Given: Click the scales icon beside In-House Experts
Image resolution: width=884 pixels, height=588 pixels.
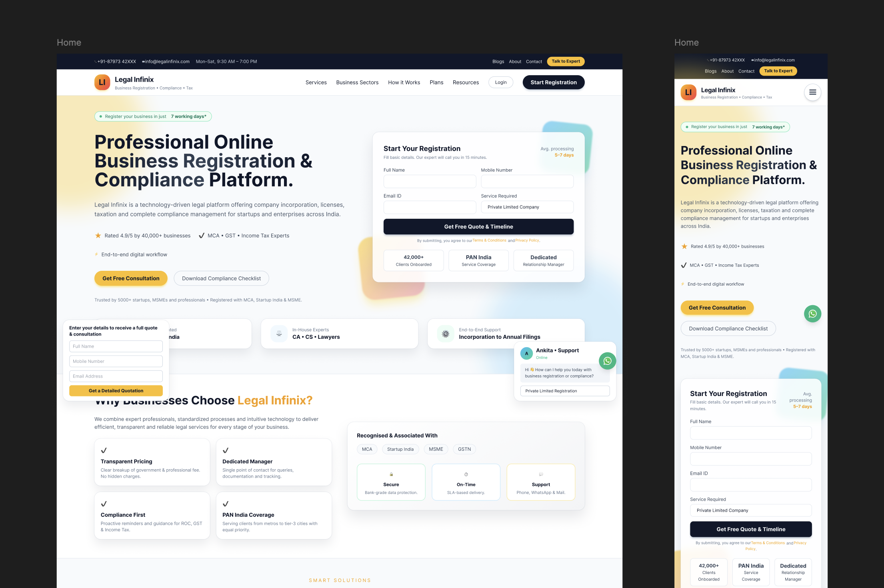Looking at the screenshot, I should (279, 333).
